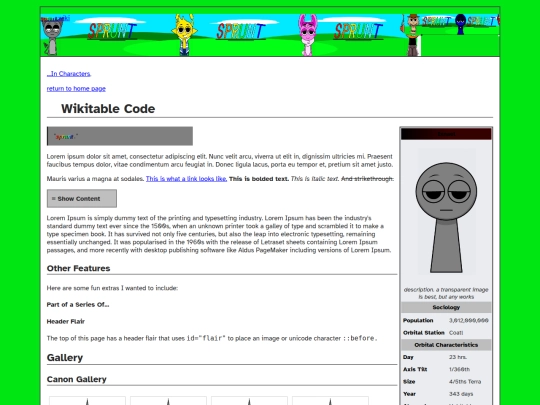Image resolution: width=540 pixels, height=405 pixels.
Task: Click the 'Part of a Series Of...' text
Action: 78,305
